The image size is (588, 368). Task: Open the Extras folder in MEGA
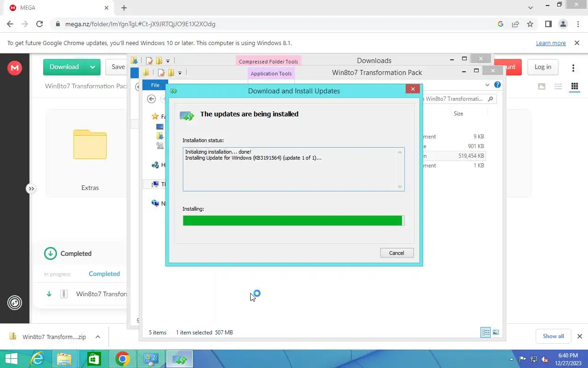(90, 153)
